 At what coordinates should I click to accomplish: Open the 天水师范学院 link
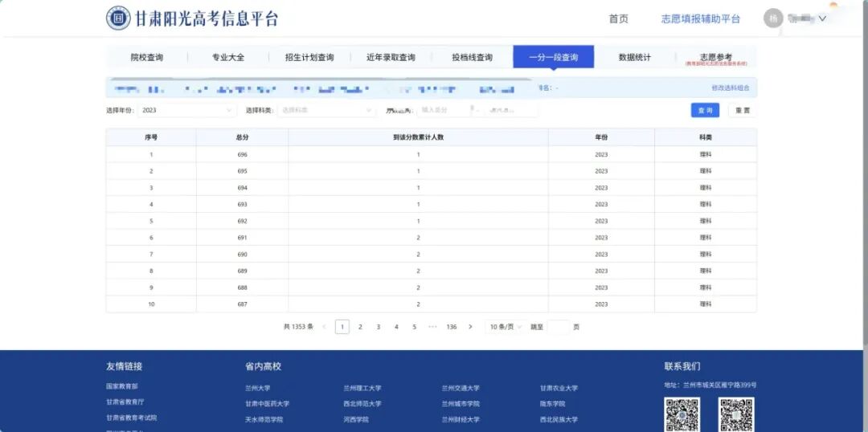[x=264, y=419]
